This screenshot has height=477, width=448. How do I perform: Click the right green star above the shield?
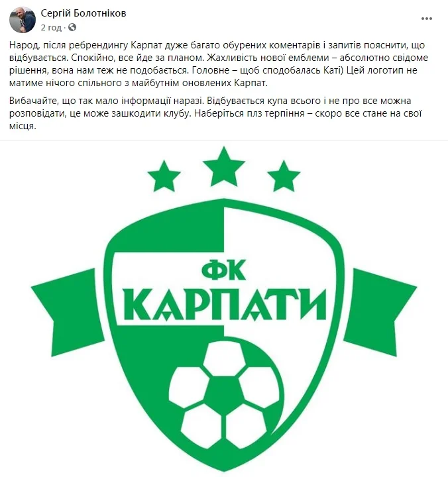pos(284,176)
